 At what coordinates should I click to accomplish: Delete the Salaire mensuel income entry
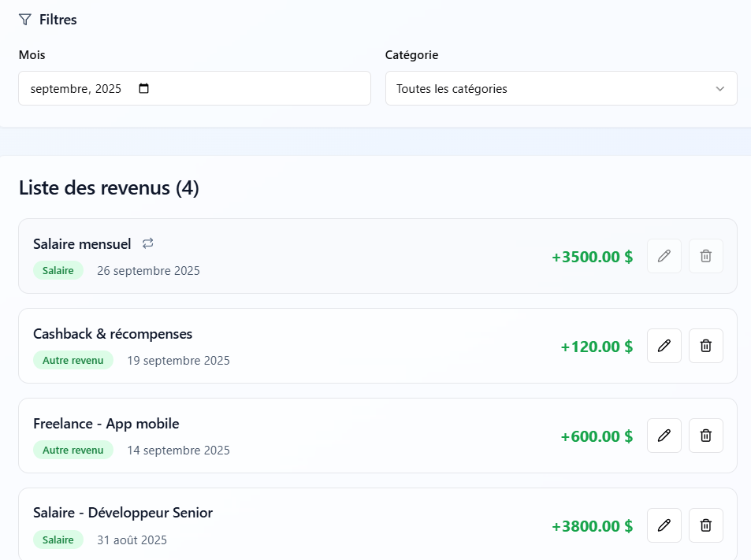click(705, 256)
